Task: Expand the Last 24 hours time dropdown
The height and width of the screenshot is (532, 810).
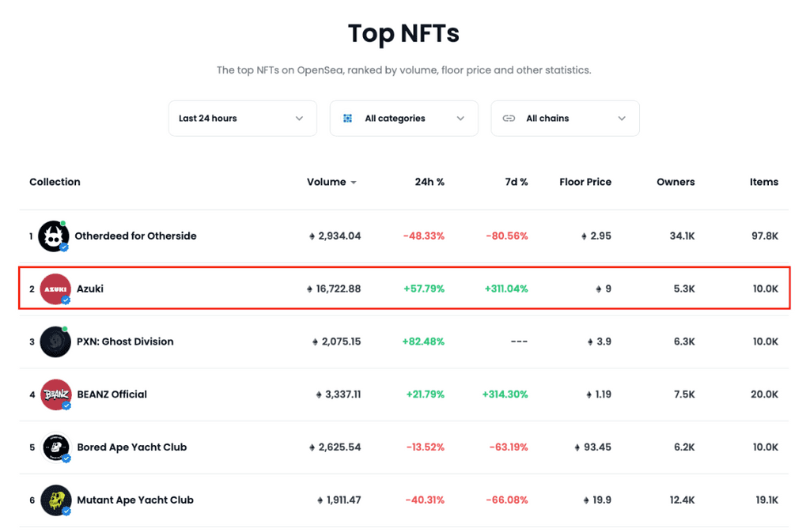Action: [x=243, y=118]
